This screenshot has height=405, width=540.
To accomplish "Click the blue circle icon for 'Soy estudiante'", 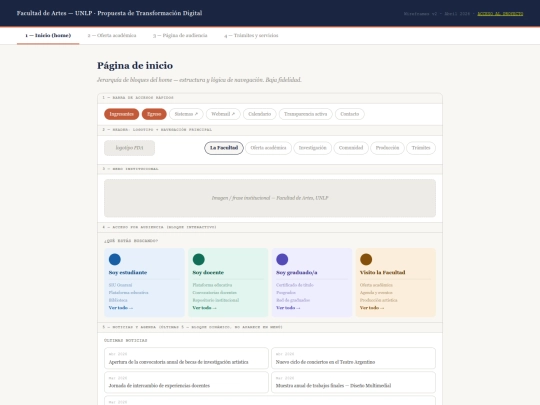I will 115,259.
